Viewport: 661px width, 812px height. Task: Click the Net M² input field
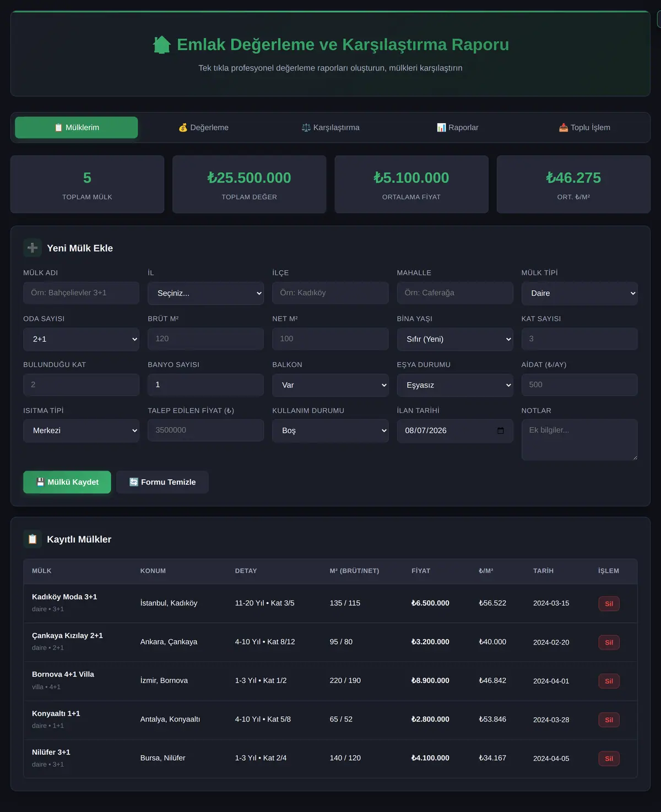pos(330,339)
